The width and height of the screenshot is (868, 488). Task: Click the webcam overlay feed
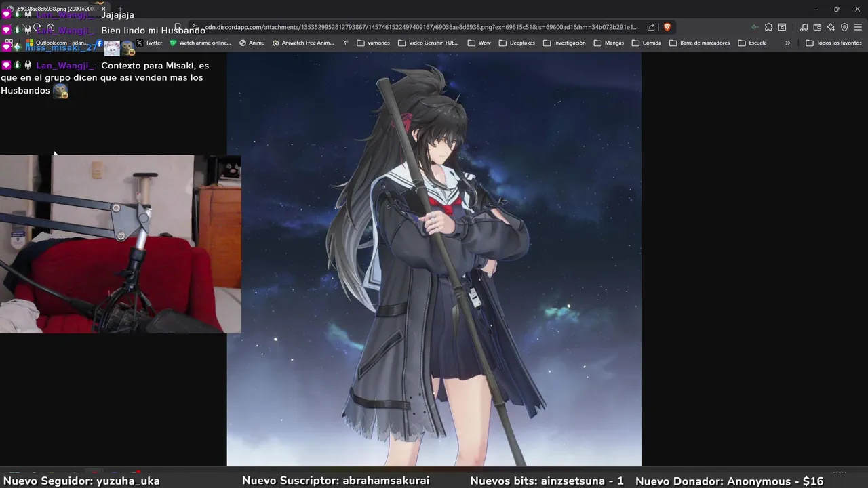121,244
